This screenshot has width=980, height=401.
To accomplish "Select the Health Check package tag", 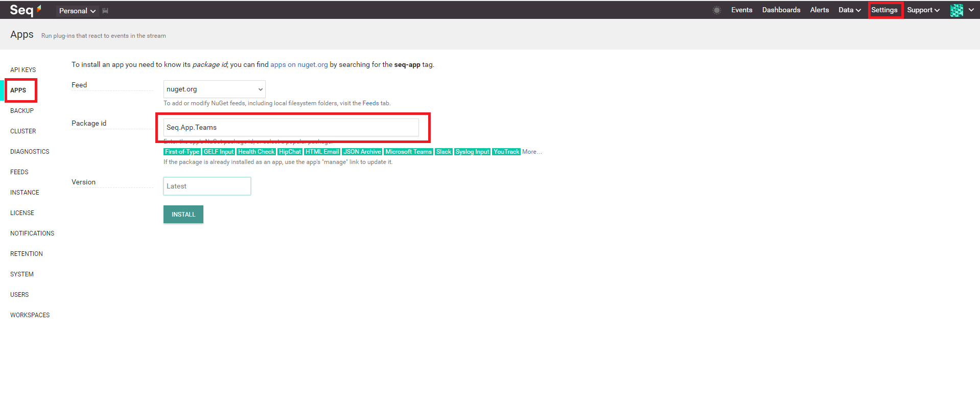I will [256, 152].
